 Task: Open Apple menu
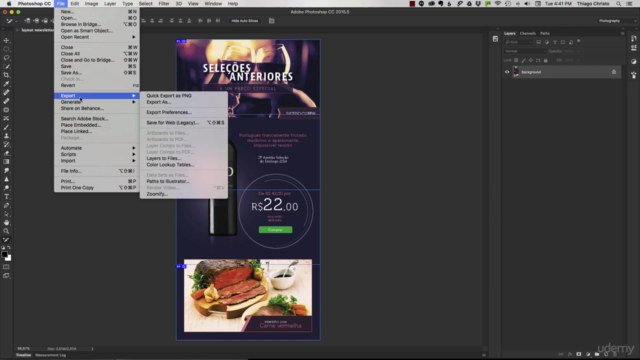[9, 4]
